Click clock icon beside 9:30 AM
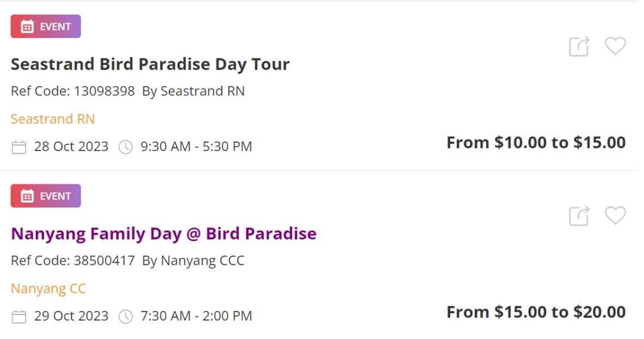This screenshot has height=339, width=644. click(126, 147)
